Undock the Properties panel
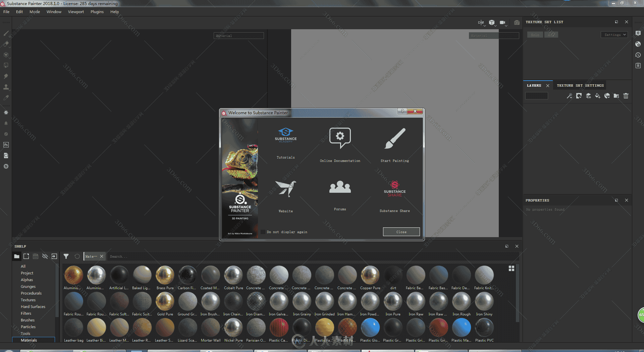Image resolution: width=644 pixels, height=352 pixels. [x=616, y=200]
